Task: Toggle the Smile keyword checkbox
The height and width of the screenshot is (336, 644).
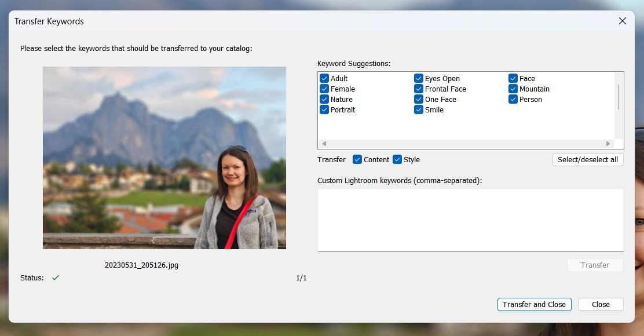Action: tap(419, 109)
